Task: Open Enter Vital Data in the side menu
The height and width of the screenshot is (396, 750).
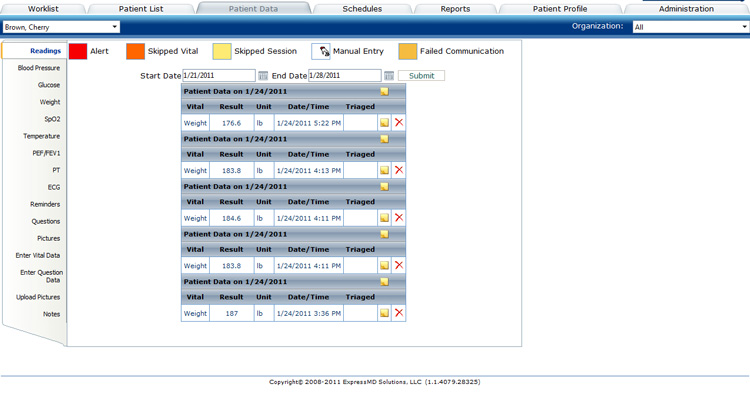Action: coord(38,255)
